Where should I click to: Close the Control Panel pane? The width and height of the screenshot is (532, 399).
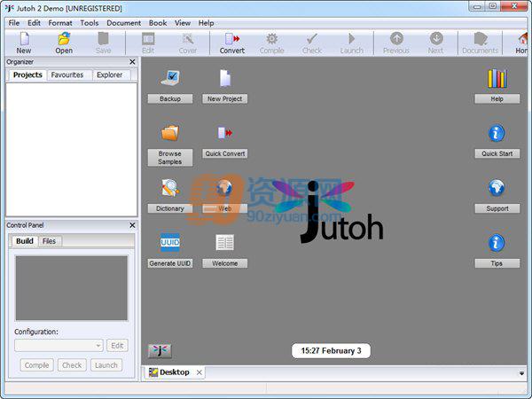(x=132, y=225)
